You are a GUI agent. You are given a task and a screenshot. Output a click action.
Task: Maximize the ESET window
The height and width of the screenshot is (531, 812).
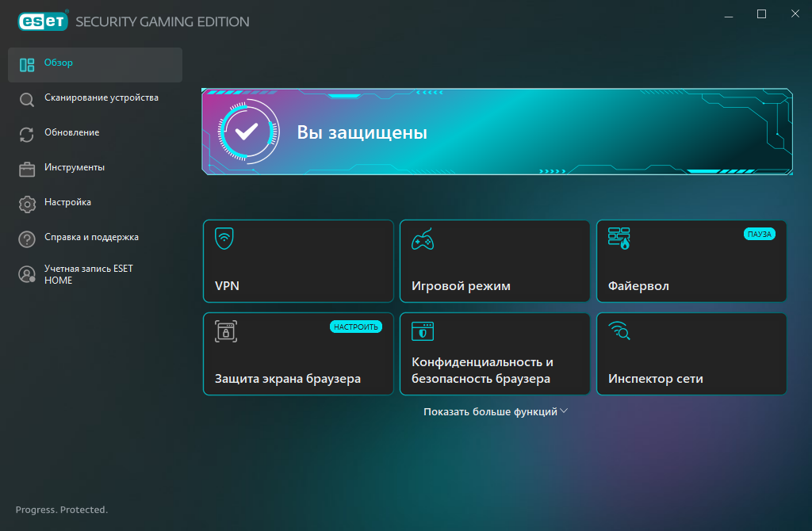pos(761,14)
